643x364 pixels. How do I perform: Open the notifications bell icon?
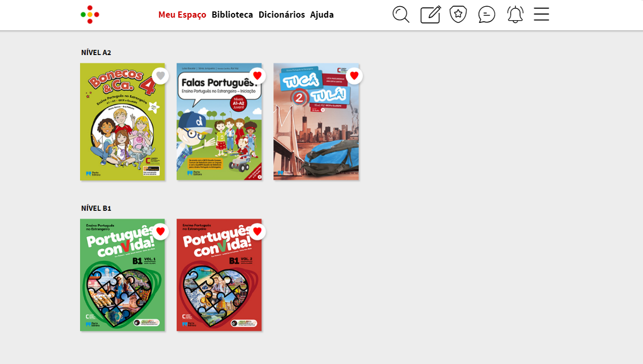[x=515, y=15]
